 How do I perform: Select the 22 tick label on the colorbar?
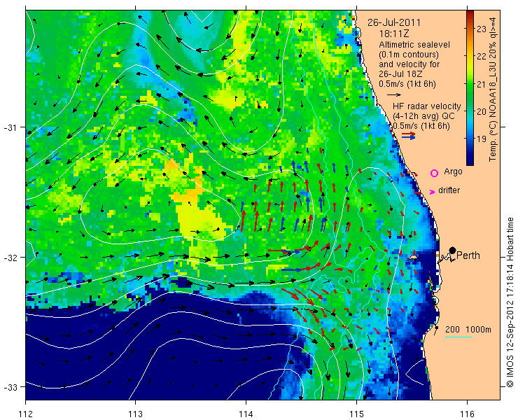coord(482,57)
